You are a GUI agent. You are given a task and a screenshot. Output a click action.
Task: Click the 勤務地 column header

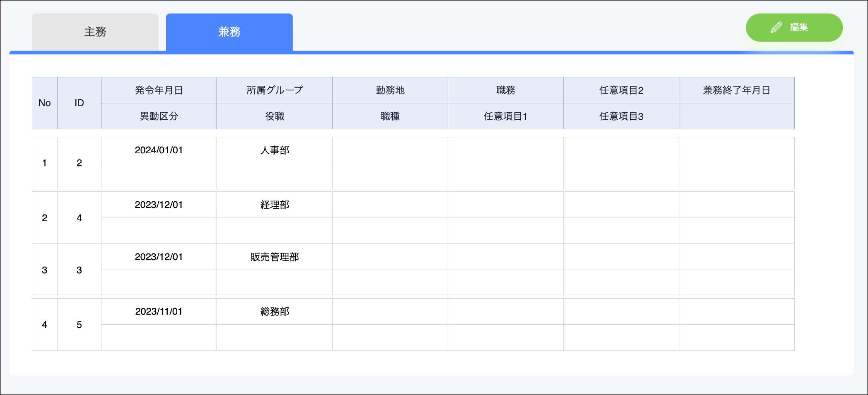pyautogui.click(x=390, y=90)
